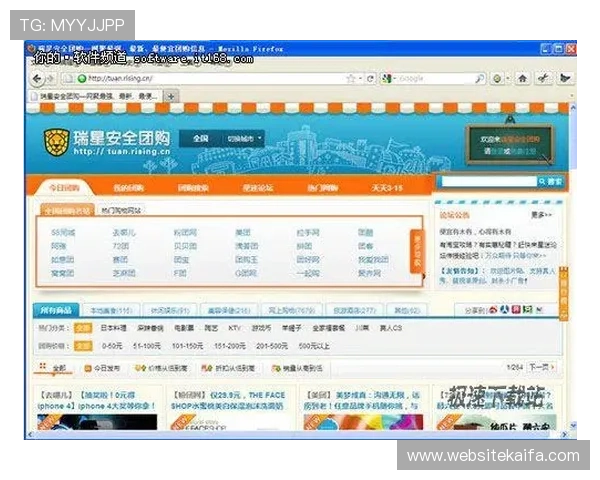Click the grid icon next to 全部
Image resolution: width=600 pixels, height=480 pixels.
(x=43, y=366)
